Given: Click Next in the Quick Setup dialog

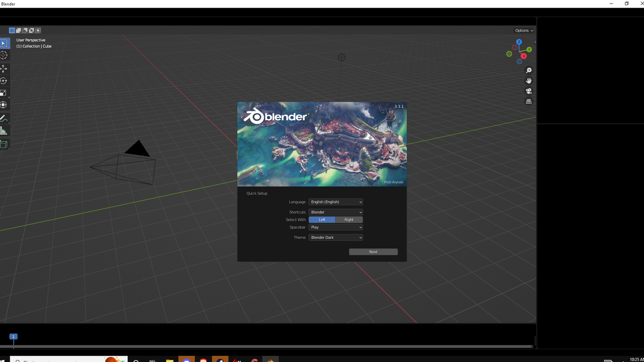Looking at the screenshot, I should [373, 251].
